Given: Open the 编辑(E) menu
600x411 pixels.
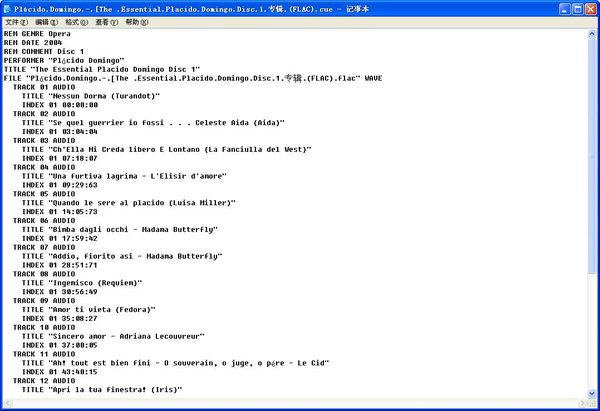Looking at the screenshot, I should (47, 22).
